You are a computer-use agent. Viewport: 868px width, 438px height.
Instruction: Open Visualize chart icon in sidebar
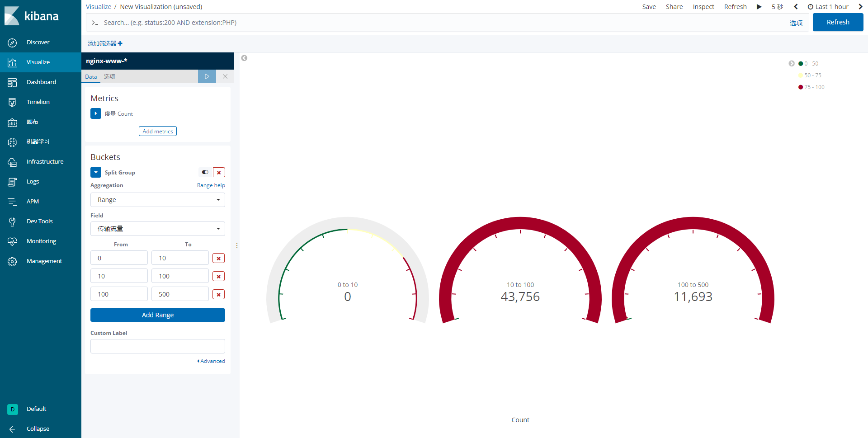(x=12, y=62)
